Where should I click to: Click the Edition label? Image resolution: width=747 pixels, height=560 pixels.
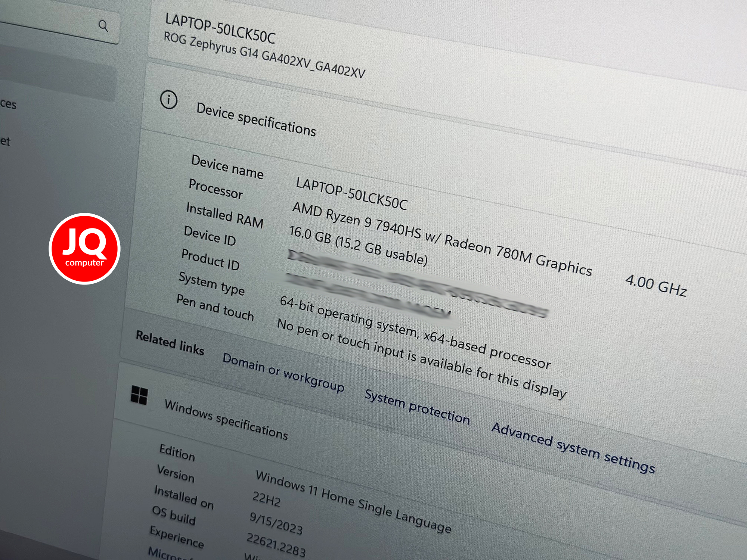pos(177,452)
